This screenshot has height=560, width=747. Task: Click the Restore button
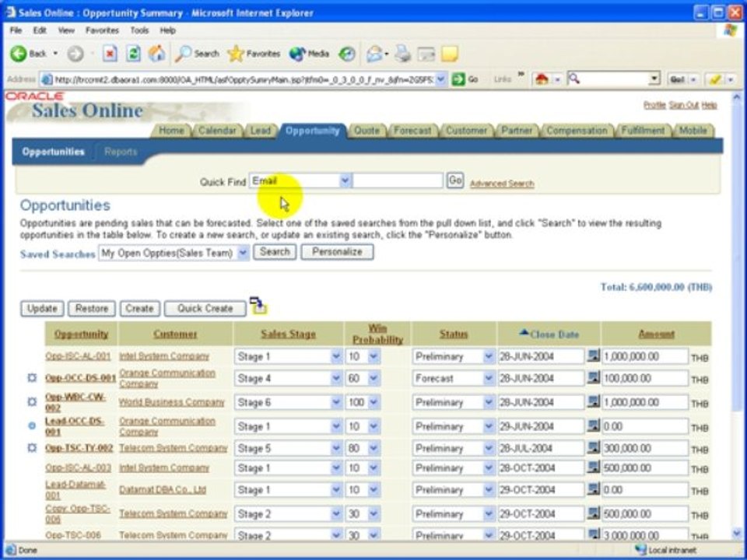click(x=92, y=309)
